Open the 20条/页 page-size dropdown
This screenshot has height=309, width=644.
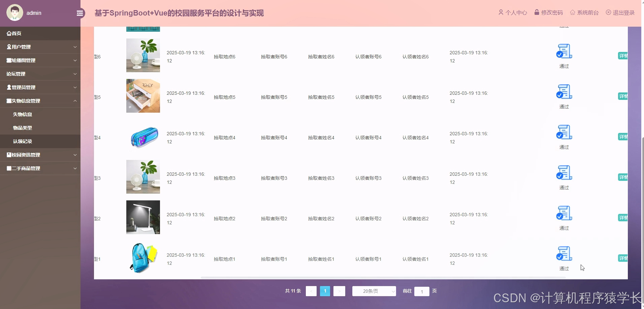374,291
